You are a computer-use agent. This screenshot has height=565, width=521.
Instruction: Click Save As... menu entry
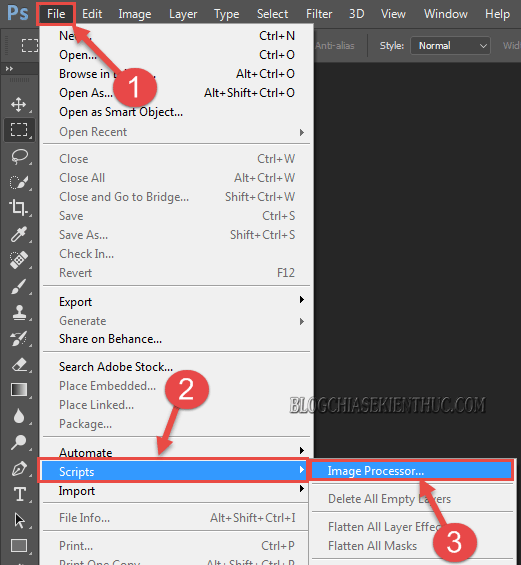pos(177,235)
